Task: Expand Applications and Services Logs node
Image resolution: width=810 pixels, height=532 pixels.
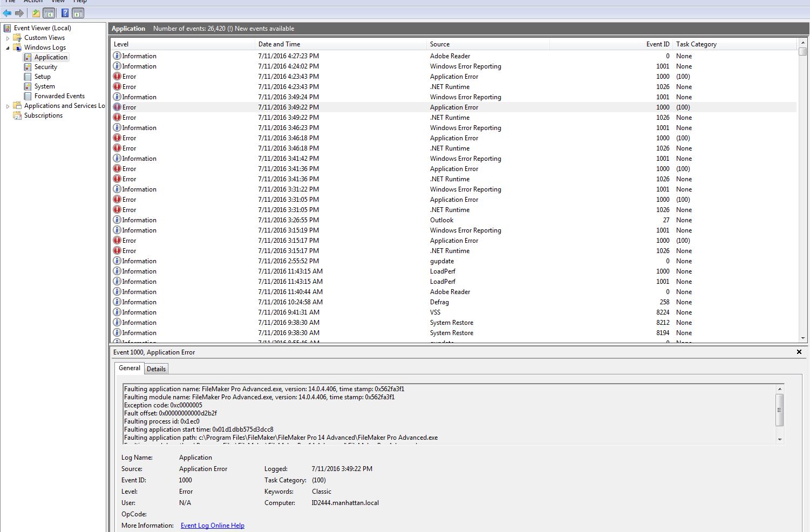Action: [x=8, y=106]
